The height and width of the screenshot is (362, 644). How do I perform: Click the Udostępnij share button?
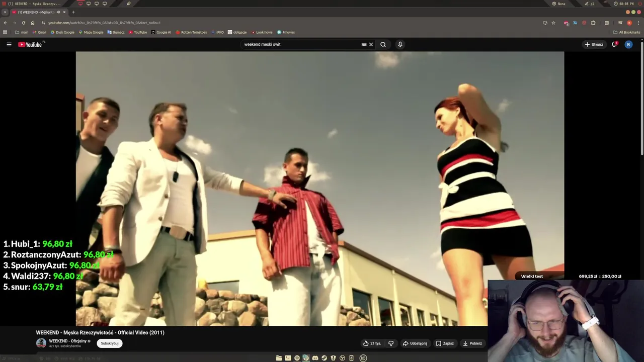point(415,343)
